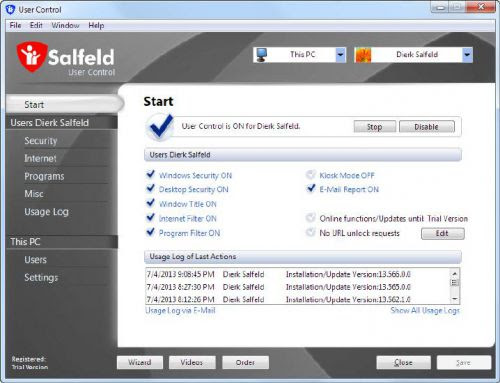Select Start in the sidebar
Screen dimensions: 500x383
(64, 104)
